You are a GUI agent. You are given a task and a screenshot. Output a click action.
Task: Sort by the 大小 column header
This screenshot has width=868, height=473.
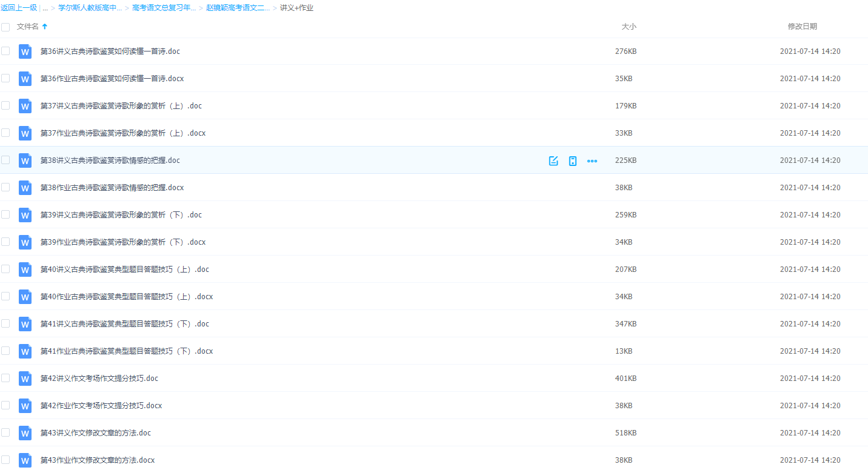(629, 27)
